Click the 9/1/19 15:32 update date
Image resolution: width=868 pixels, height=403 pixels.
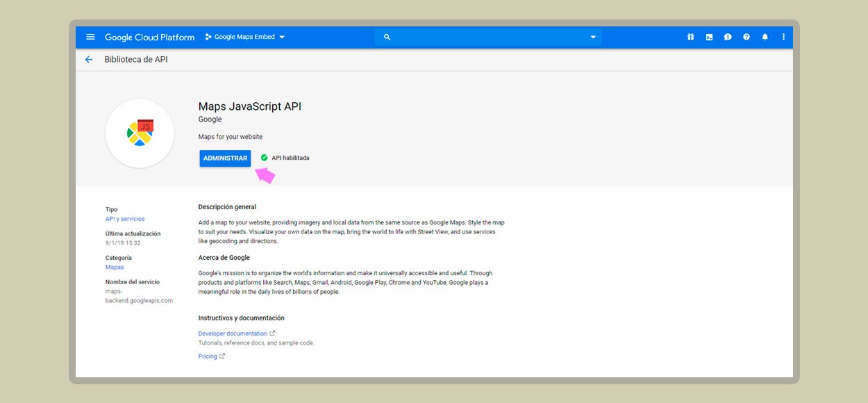(x=123, y=243)
